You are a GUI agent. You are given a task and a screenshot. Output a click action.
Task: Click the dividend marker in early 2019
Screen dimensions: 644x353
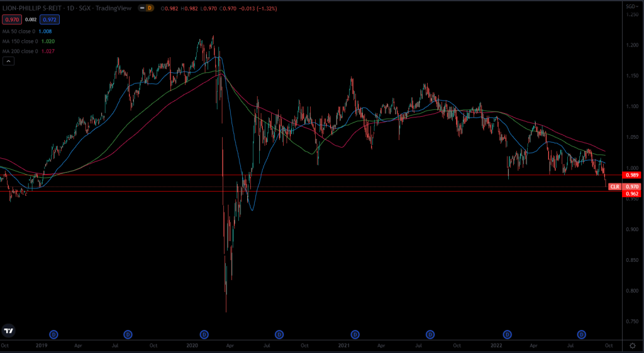(x=53, y=335)
